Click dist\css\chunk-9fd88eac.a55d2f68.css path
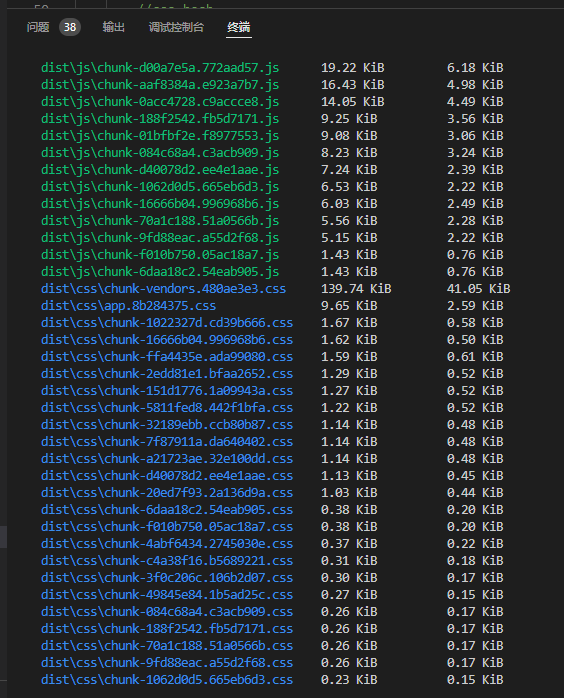This screenshot has height=698, width=564. pyautogui.click(x=167, y=663)
